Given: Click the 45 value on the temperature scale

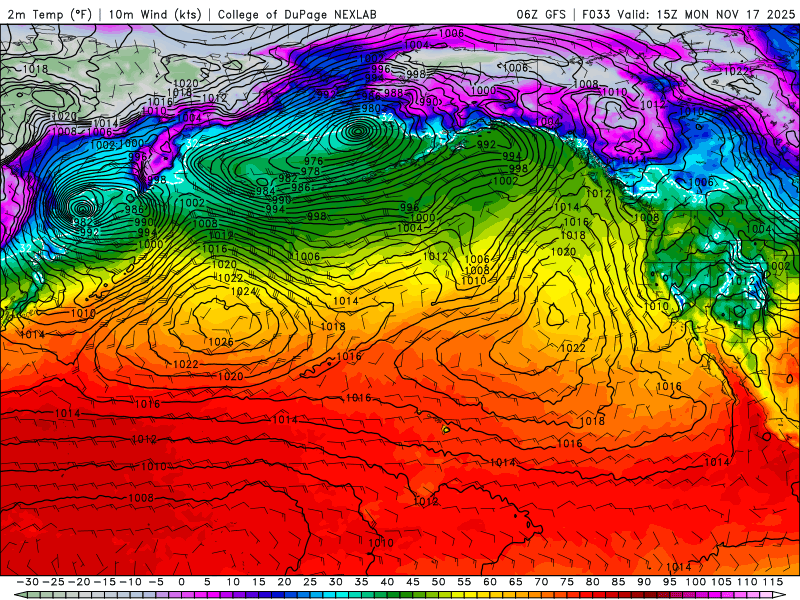Looking at the screenshot, I should pos(413,582).
